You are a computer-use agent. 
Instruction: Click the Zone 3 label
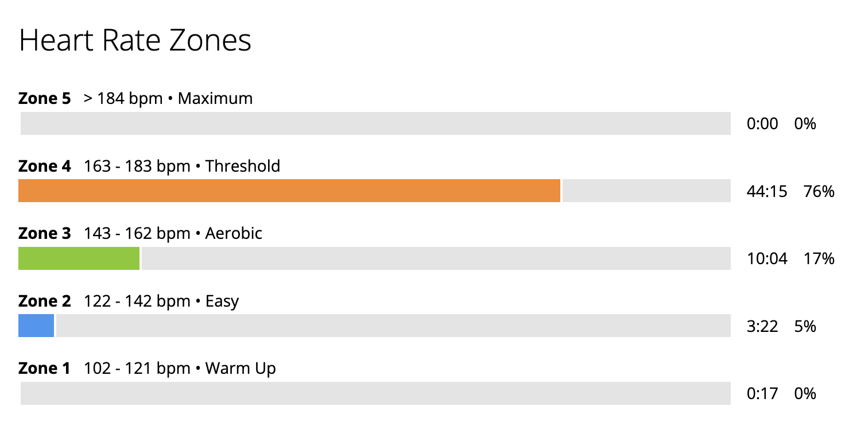45,234
